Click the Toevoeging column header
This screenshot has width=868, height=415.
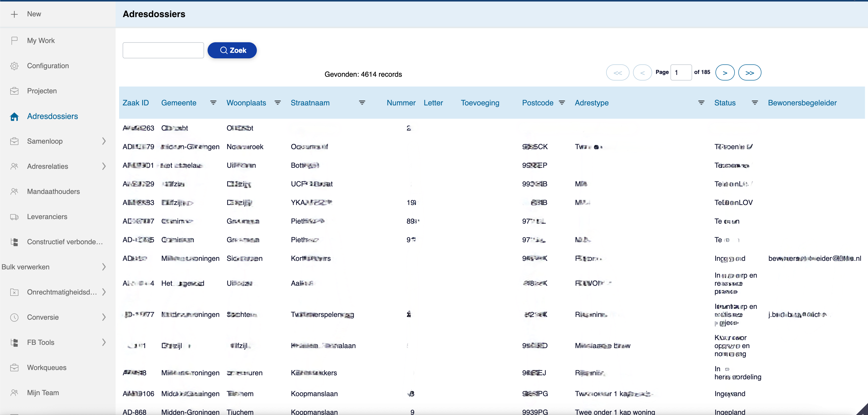tap(480, 103)
